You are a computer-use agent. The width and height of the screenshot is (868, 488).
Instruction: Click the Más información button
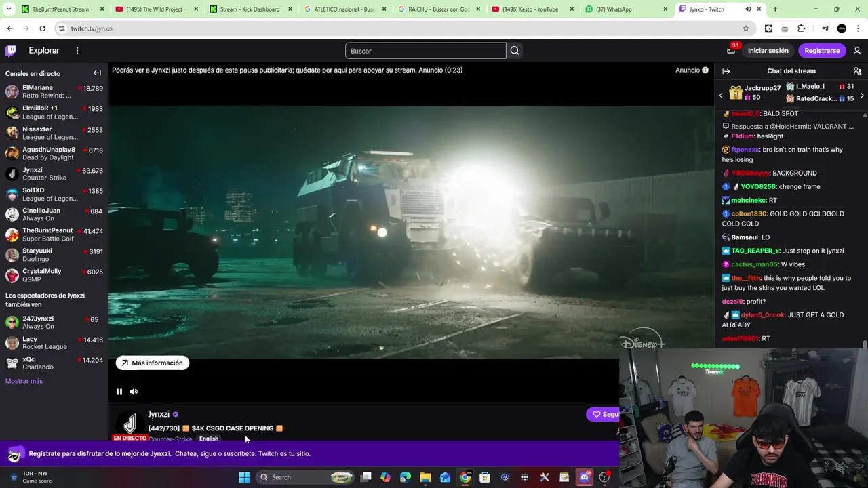(x=153, y=363)
